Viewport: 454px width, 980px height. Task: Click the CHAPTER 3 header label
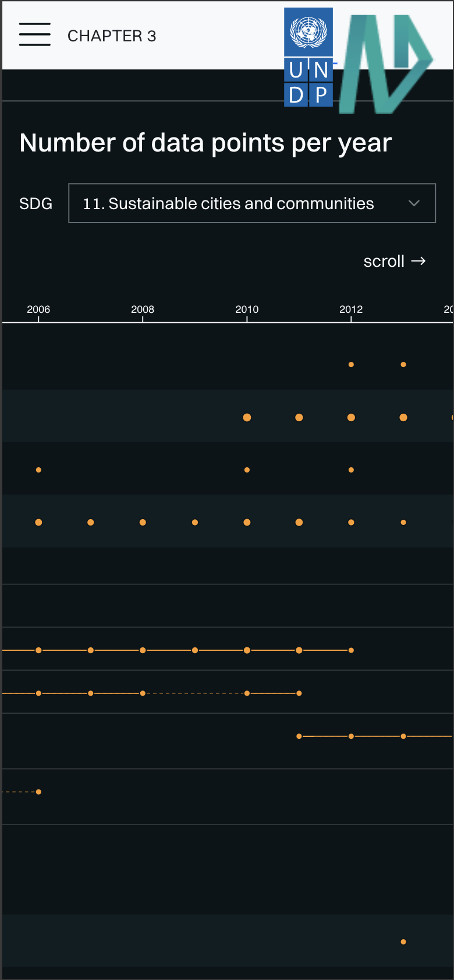pyautogui.click(x=112, y=36)
